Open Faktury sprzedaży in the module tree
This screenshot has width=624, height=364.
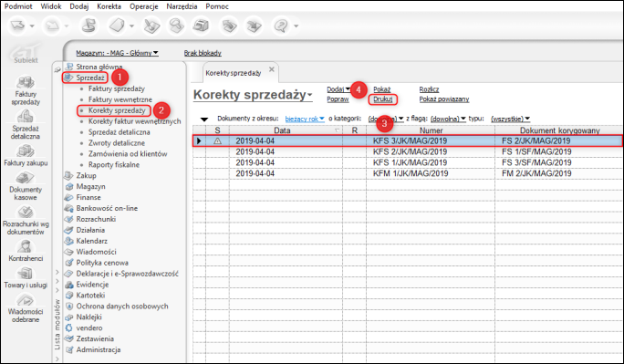coord(117,88)
